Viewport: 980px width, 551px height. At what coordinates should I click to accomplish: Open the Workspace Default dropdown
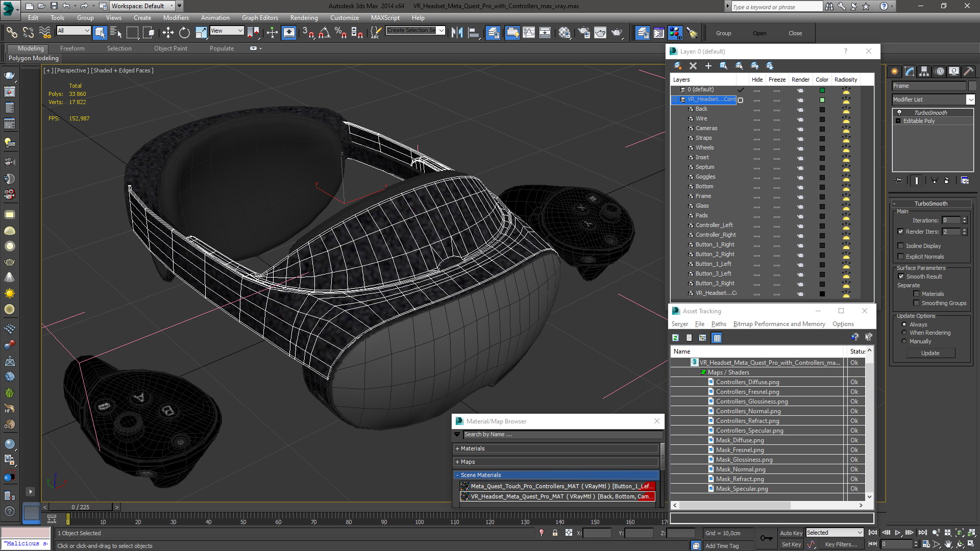click(143, 6)
